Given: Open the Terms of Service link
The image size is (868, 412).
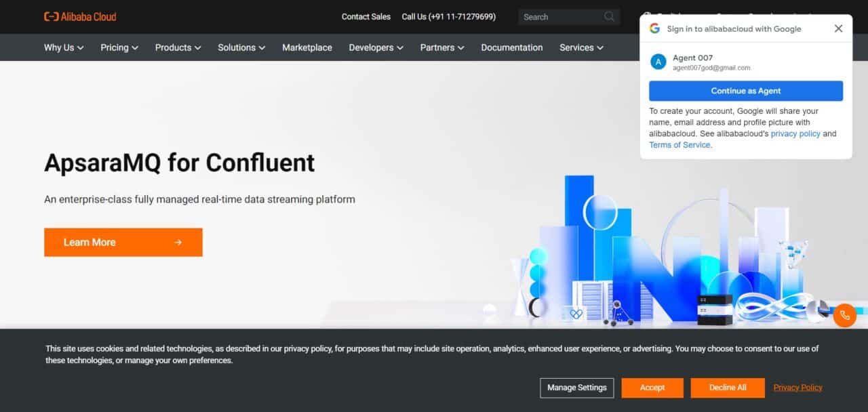Looking at the screenshot, I should tap(679, 145).
